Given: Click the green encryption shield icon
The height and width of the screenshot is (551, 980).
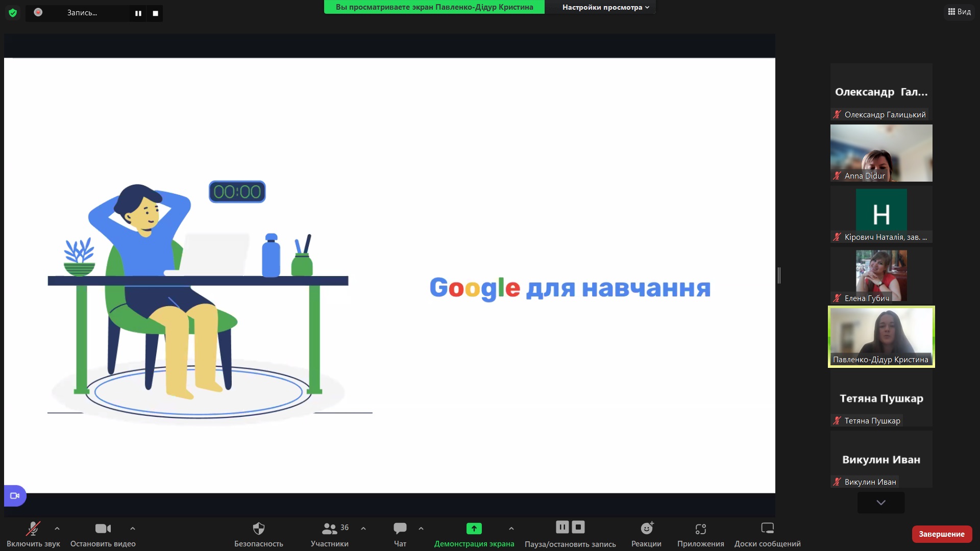Looking at the screenshot, I should click(x=13, y=13).
